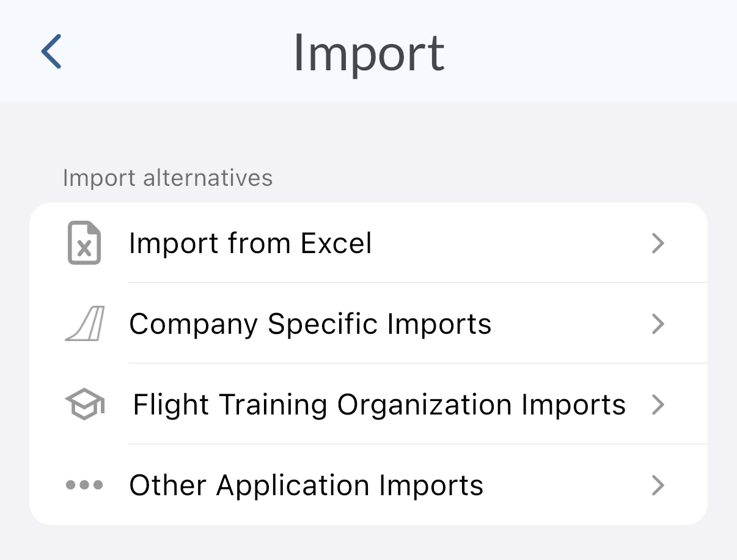737x560 pixels.
Task: Click the airplane tail icon
Action: coord(86,323)
